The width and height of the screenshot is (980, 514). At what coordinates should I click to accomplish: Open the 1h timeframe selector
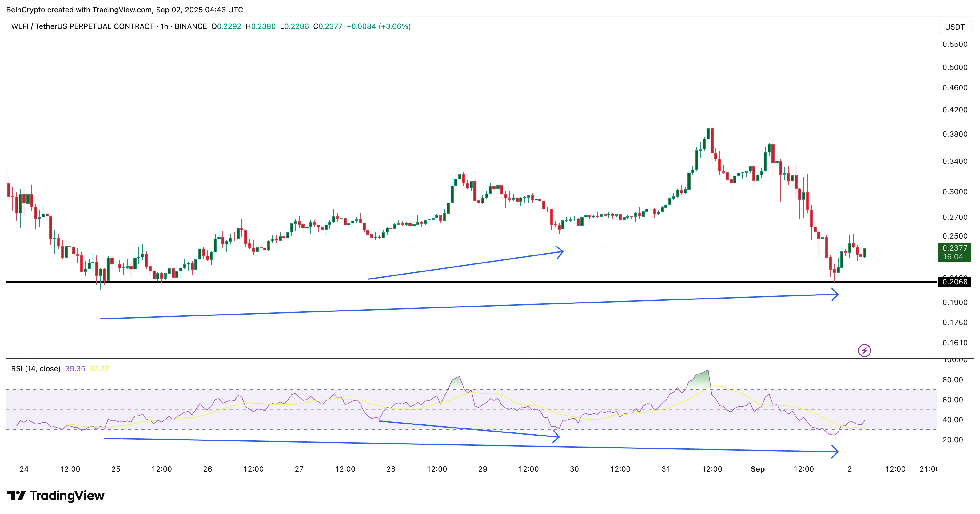pos(164,27)
